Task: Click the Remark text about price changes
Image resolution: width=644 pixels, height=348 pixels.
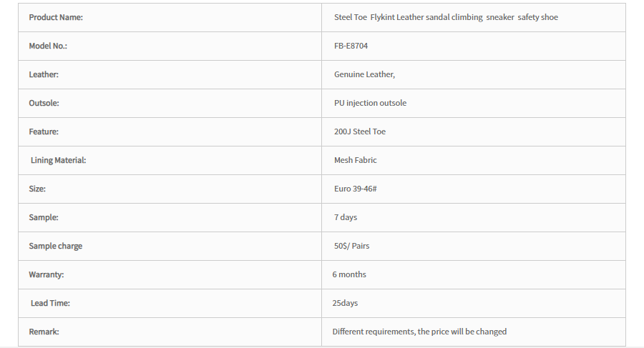Action: click(x=419, y=332)
